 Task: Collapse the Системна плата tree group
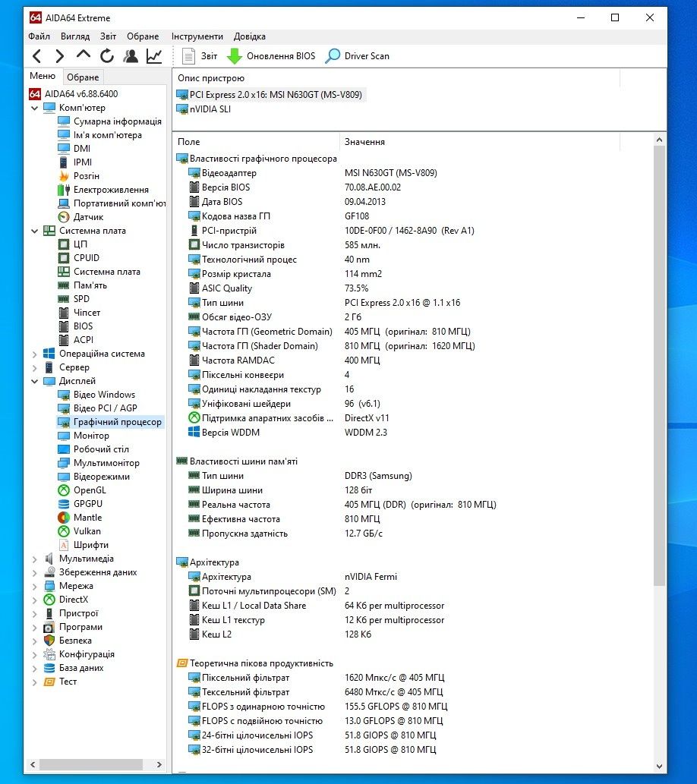tap(34, 231)
